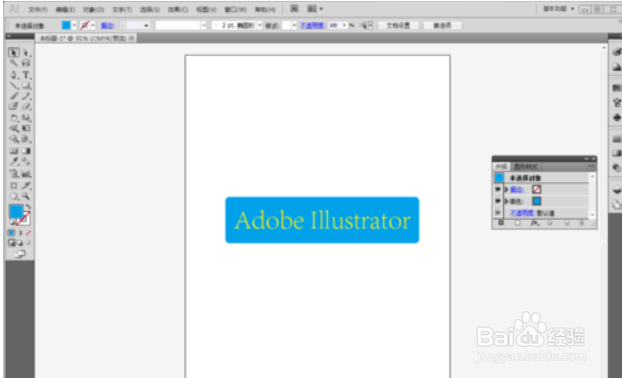The height and width of the screenshot is (378, 622).
Task: Open the '2 pt. 椭圆形' brush definition dropdown
Action: (x=260, y=25)
